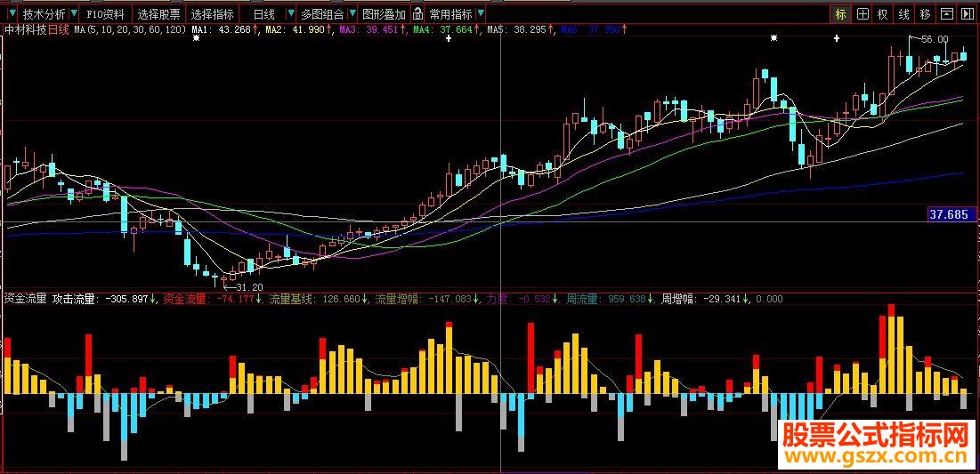The image size is (980, 474).
Task: Click the red 资金流量: -74.177 value
Action: [209, 299]
